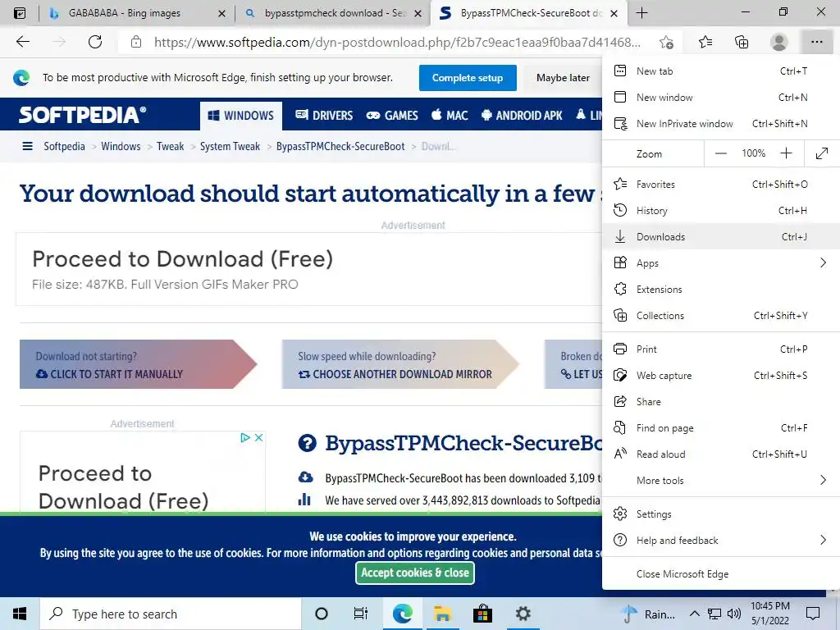
Task: Click the System Tweak breadcrumb link
Action: (x=230, y=146)
